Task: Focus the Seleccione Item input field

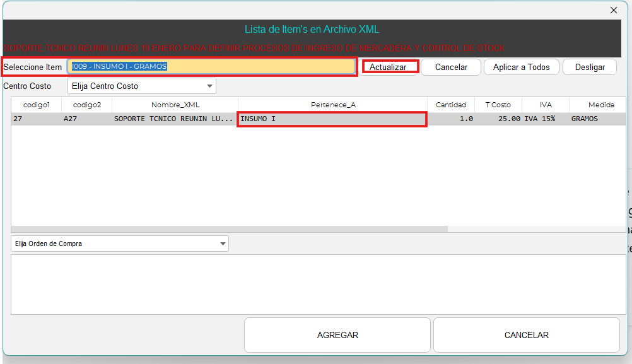Action: (x=211, y=66)
